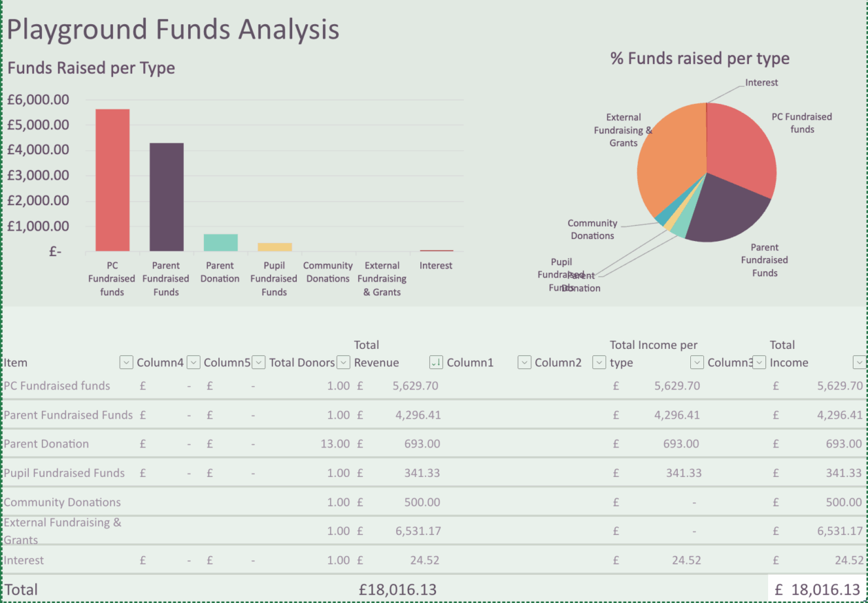Image resolution: width=868 pixels, height=603 pixels.
Task: Open the Item column filter dropdown
Action: point(126,362)
